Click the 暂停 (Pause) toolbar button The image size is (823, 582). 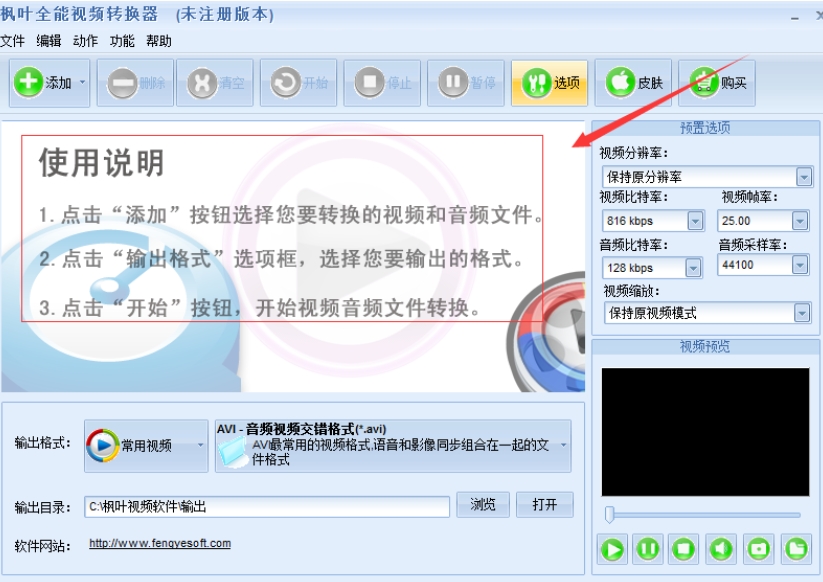click(x=466, y=83)
